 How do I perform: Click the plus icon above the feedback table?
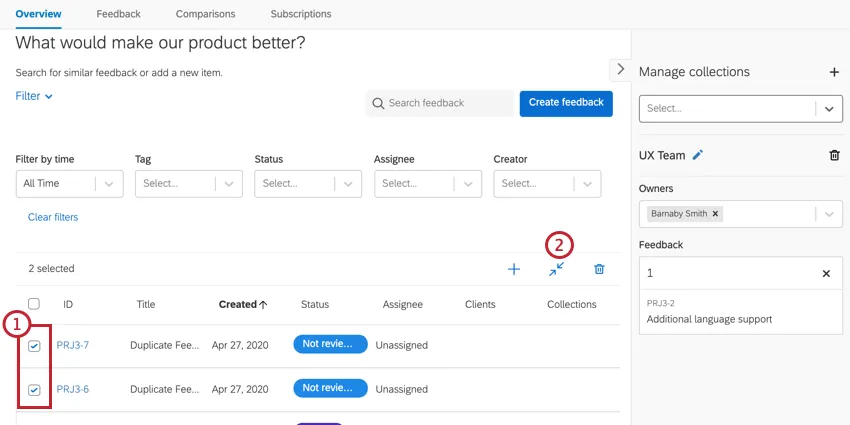point(514,269)
